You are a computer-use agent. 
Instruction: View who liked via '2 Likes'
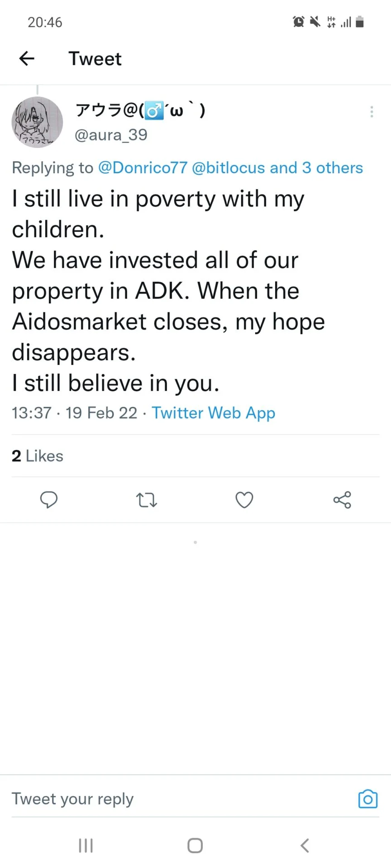tap(37, 456)
